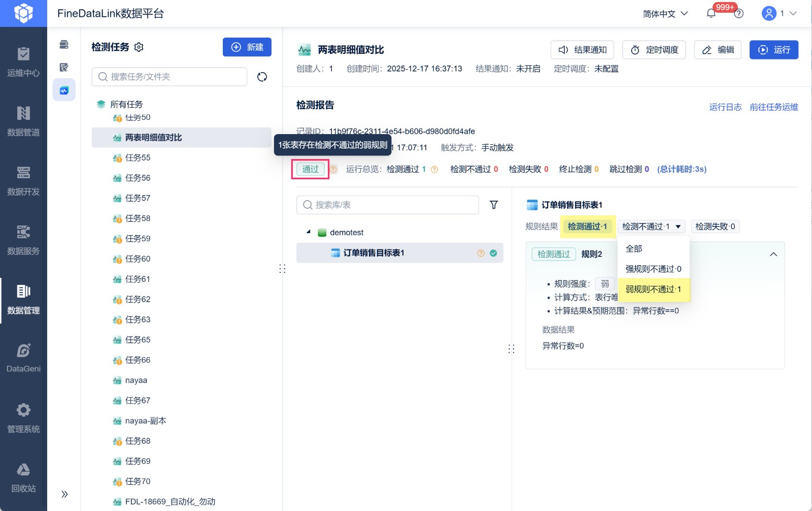Open task 任务70
812x511 pixels.
tap(138, 482)
